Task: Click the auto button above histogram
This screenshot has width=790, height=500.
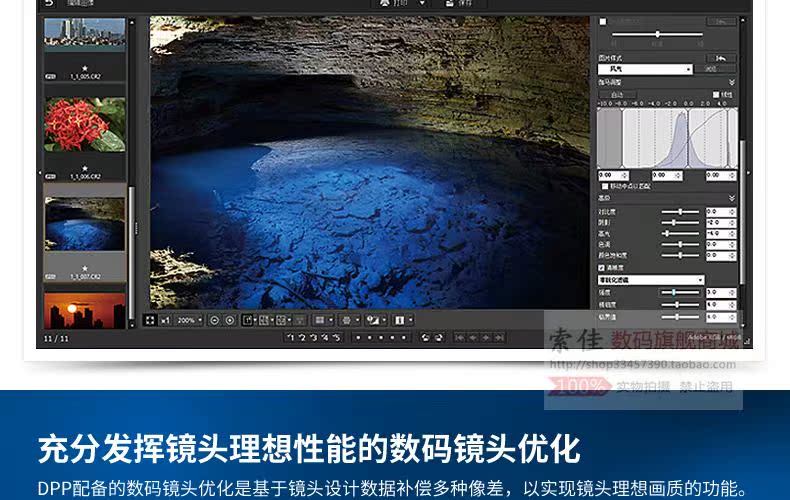Action: click(617, 94)
